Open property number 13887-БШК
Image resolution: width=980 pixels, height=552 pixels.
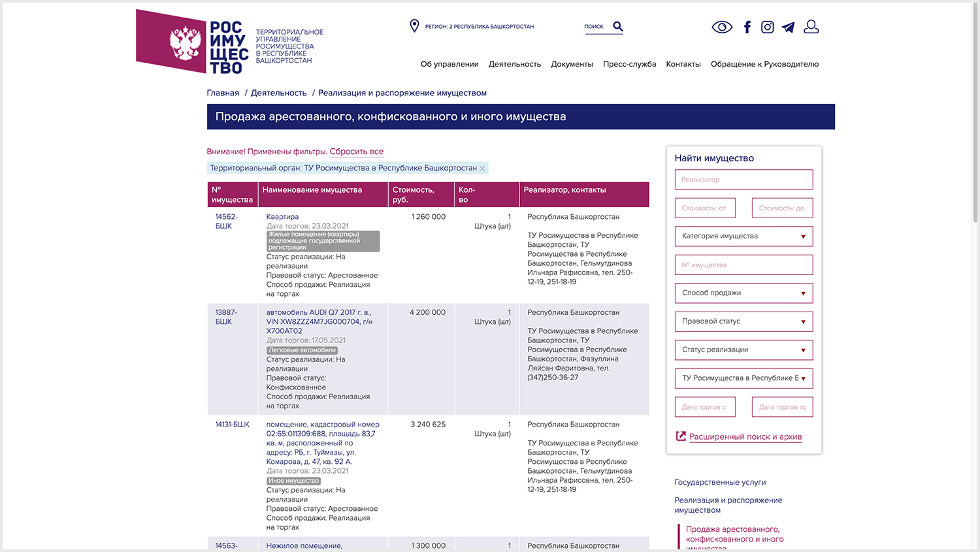coord(226,317)
